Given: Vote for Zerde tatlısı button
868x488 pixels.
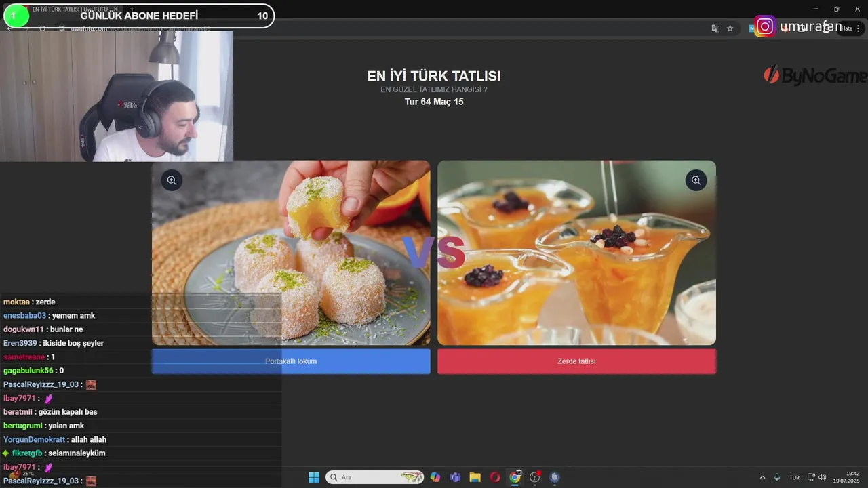Looking at the screenshot, I should coord(576,361).
